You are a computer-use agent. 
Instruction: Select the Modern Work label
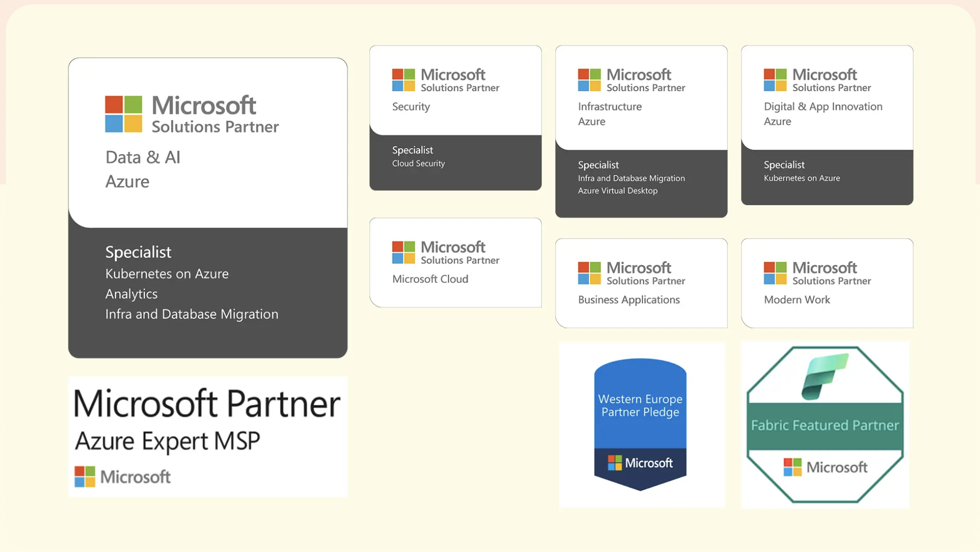[x=796, y=300]
